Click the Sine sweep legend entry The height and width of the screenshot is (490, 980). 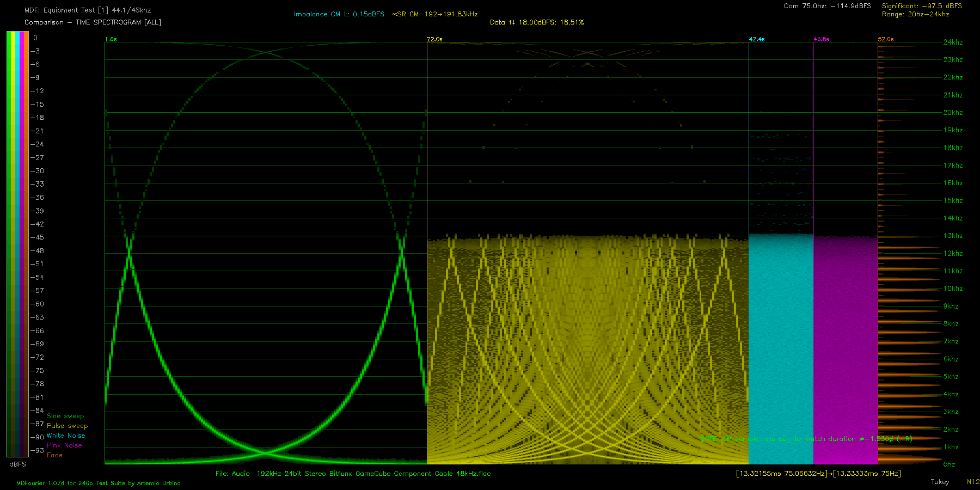(65, 416)
